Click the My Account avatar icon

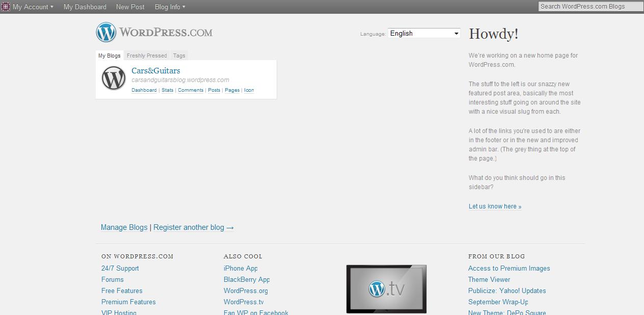(x=6, y=7)
